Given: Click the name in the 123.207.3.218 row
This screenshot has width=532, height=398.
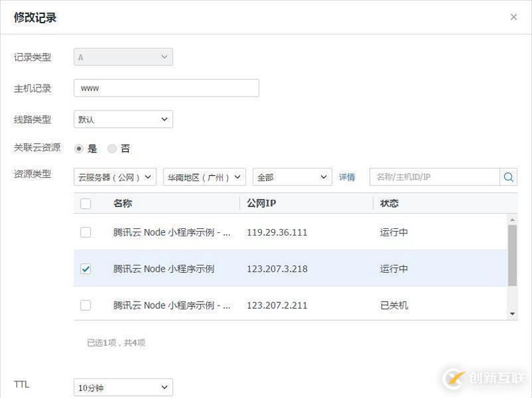Looking at the screenshot, I should click(x=164, y=269).
